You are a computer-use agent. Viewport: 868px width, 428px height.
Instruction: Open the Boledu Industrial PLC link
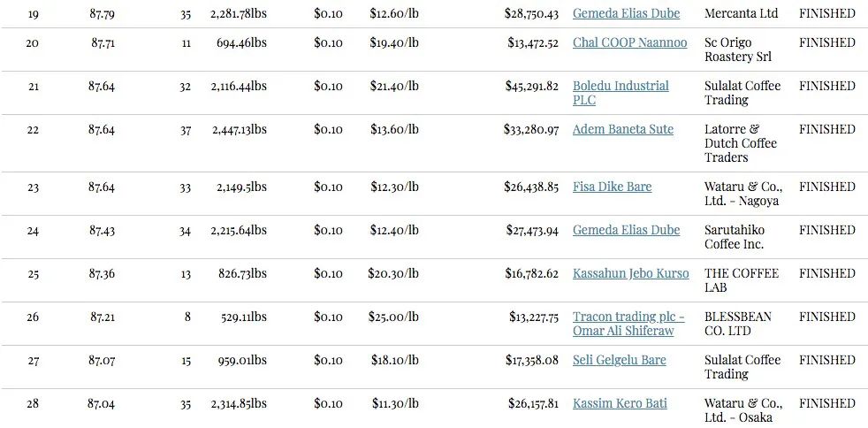621,93
